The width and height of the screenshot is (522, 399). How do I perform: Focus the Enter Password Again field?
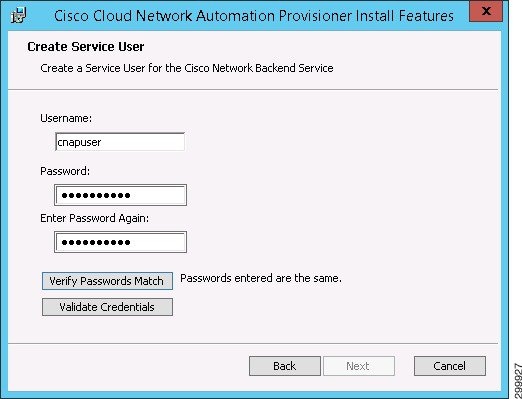pyautogui.click(x=120, y=242)
